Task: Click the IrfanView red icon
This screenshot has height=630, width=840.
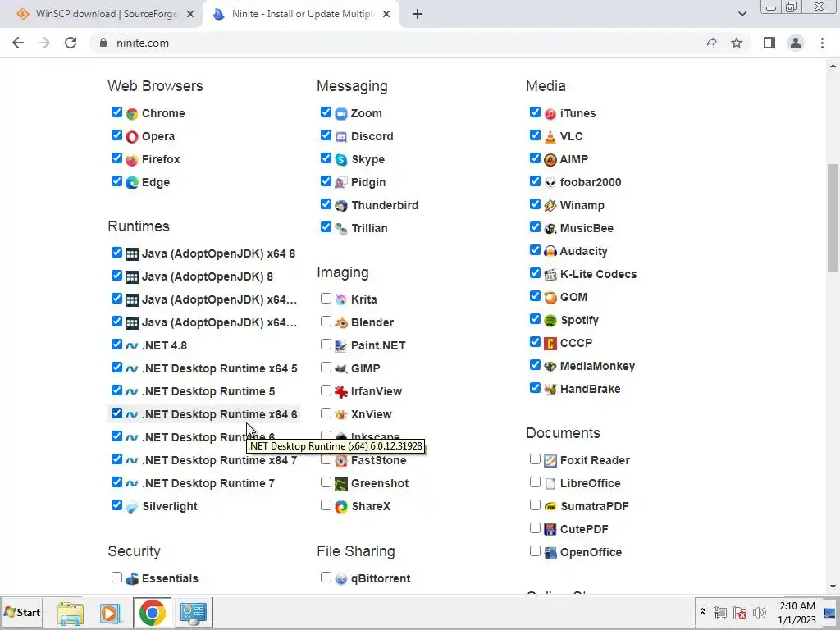Action: (341, 391)
